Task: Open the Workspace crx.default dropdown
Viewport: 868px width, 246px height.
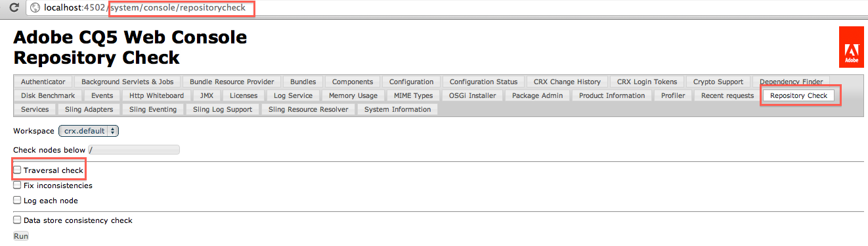Action: pyautogui.click(x=89, y=131)
